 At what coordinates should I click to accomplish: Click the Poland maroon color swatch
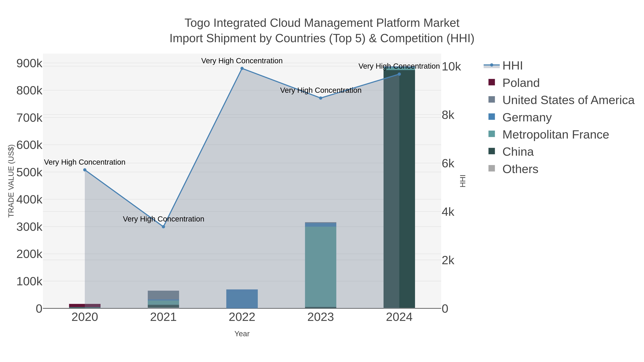(492, 82)
